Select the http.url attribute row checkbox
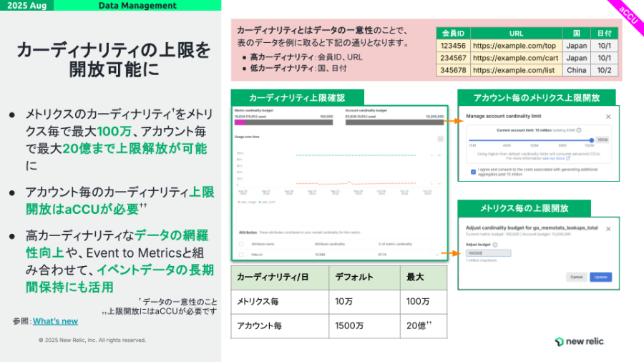This screenshot has width=644, height=362. (x=240, y=253)
